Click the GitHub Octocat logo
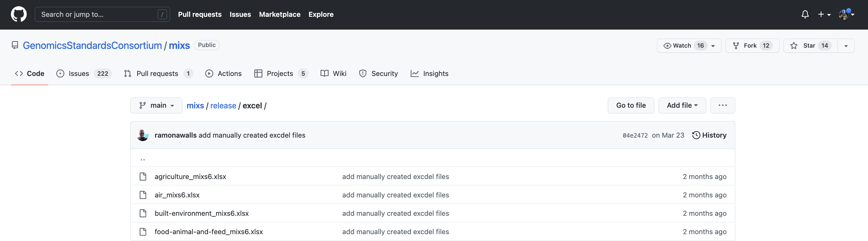The width and height of the screenshot is (868, 241). coord(19,14)
